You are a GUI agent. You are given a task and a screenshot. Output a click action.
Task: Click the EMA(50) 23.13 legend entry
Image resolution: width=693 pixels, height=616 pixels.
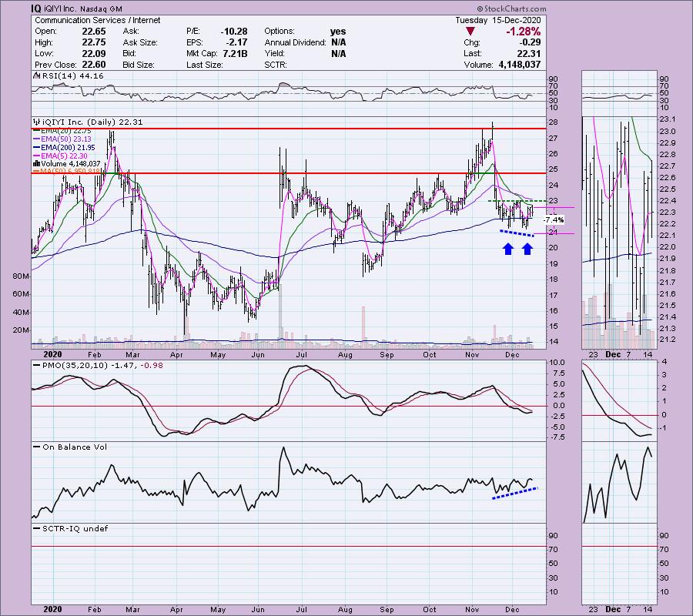click(x=66, y=139)
